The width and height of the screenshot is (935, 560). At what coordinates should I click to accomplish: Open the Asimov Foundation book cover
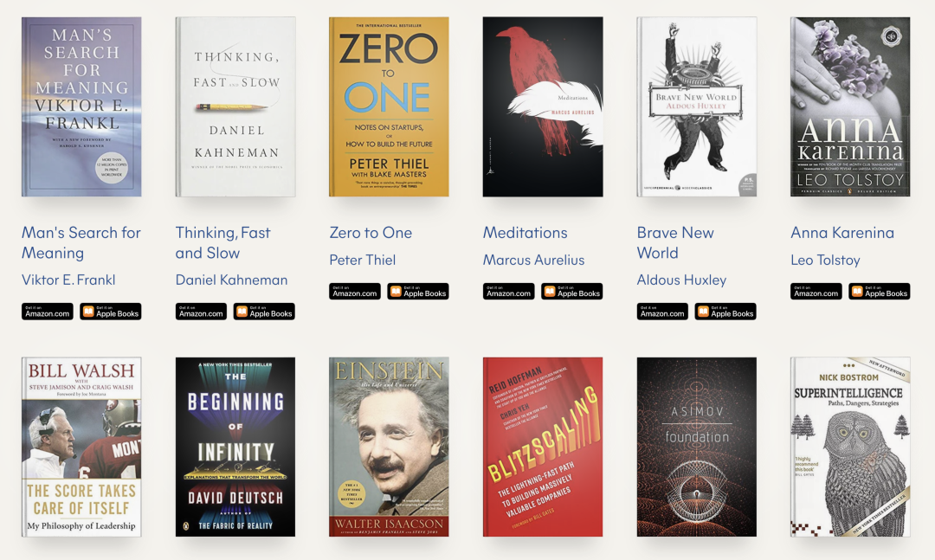pos(696,447)
